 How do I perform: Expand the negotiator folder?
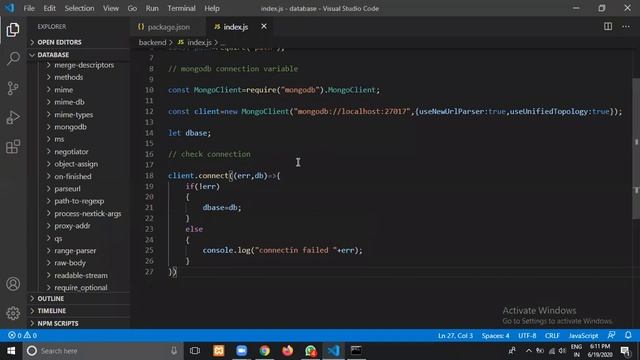pyautogui.click(x=71, y=152)
